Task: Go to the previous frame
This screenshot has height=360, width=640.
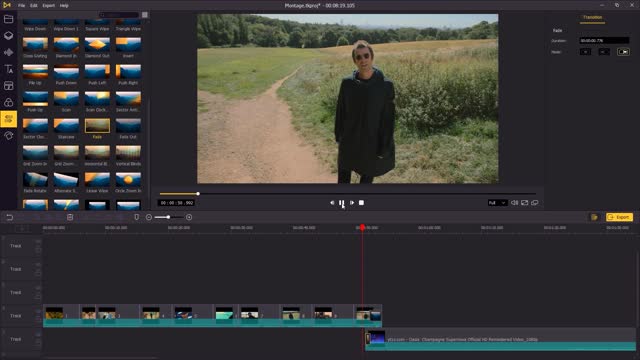Action: pos(332,203)
